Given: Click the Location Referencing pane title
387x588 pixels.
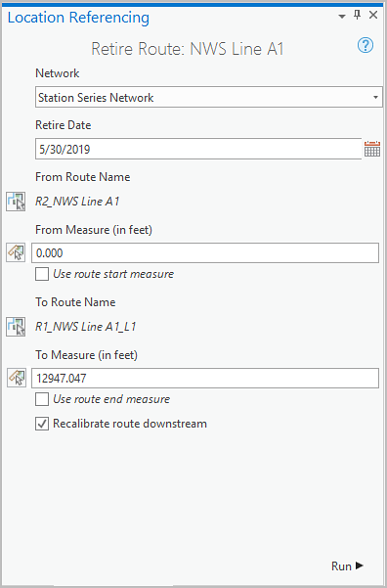Looking at the screenshot, I should [x=78, y=18].
